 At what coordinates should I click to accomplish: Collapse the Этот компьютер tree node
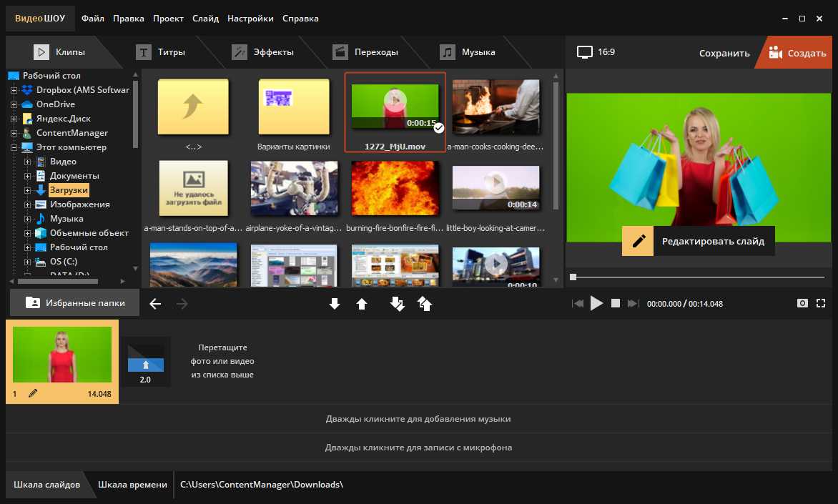pos(14,147)
